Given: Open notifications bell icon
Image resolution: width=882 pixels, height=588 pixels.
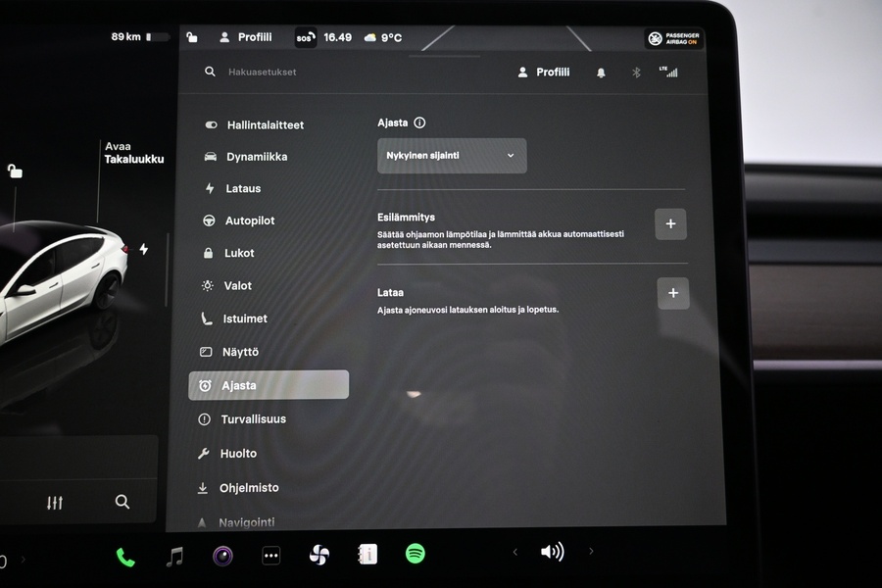Looking at the screenshot, I should pyautogui.click(x=601, y=73).
